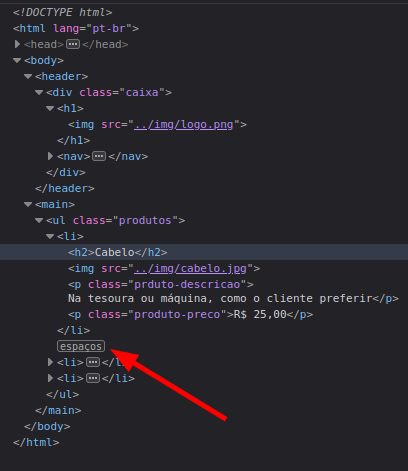This screenshot has width=408, height=471.
Task: Select the produto-preco paragraph node
Action: pos(190,314)
